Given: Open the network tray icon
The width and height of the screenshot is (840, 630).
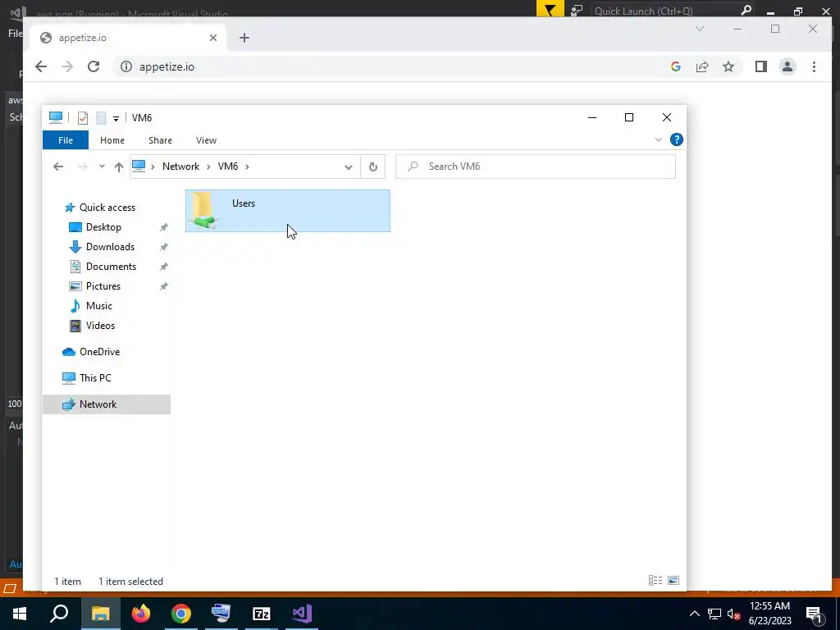Looking at the screenshot, I should pos(714,614).
